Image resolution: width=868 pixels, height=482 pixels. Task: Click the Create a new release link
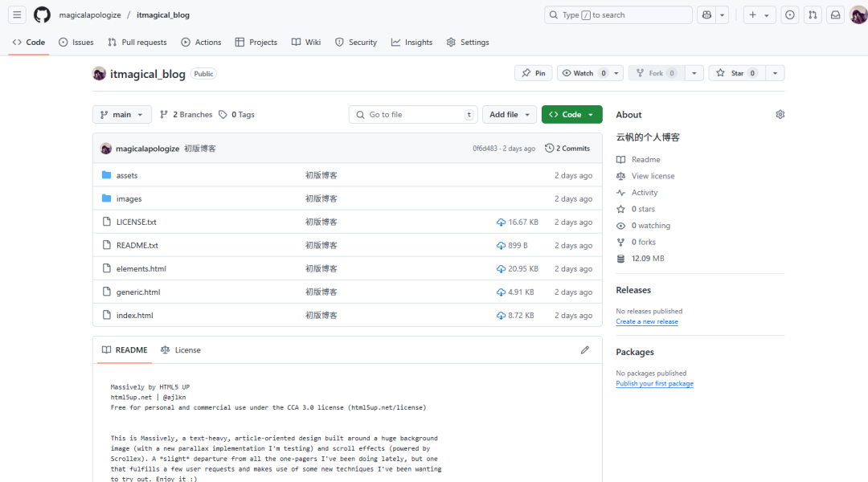tap(647, 321)
